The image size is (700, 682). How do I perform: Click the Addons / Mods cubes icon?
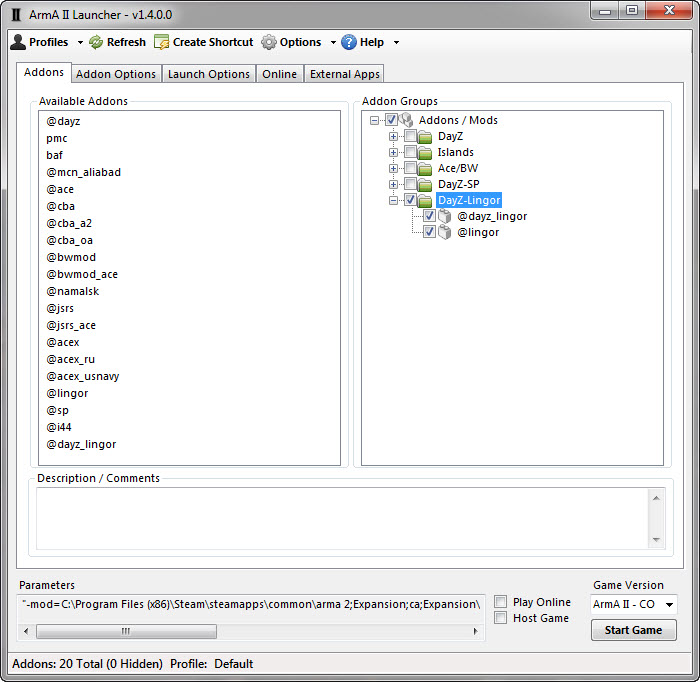[x=406, y=120]
